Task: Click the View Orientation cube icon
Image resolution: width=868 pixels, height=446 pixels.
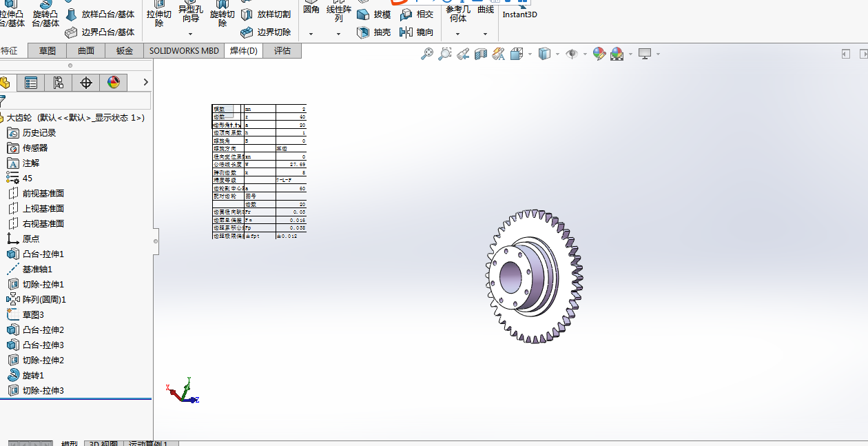Action: [517, 54]
